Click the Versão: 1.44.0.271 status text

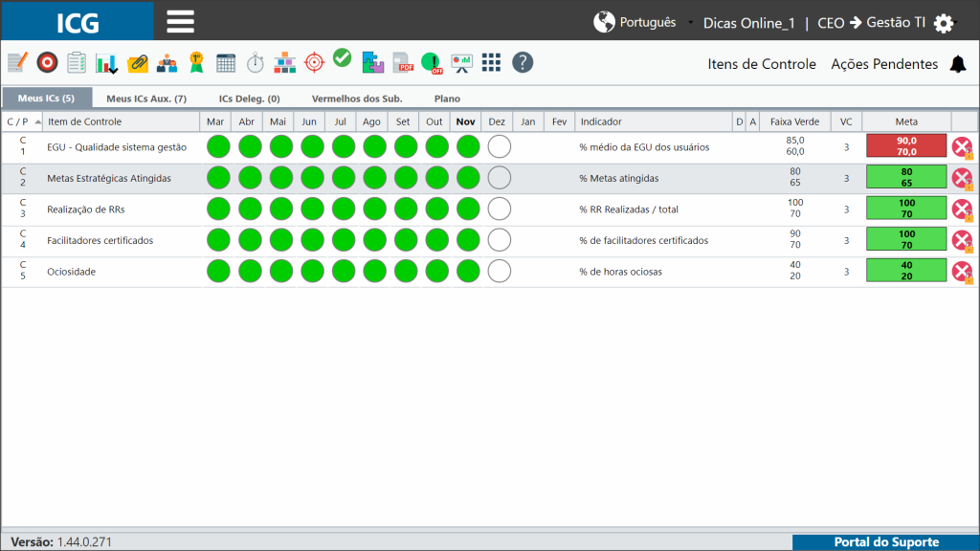[x=60, y=542]
